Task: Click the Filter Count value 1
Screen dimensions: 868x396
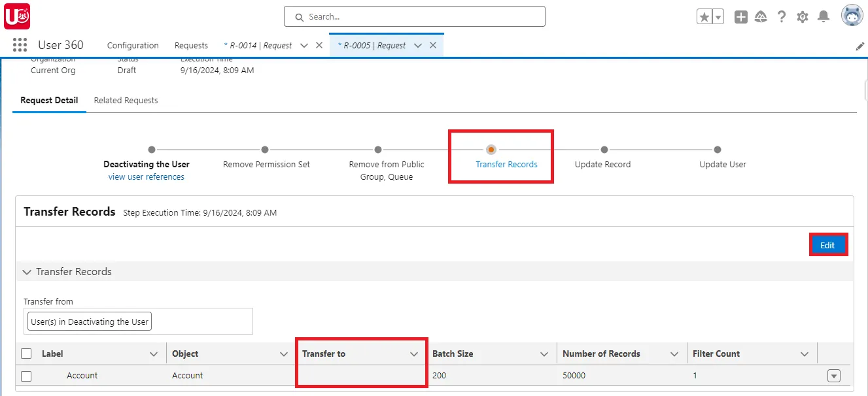Action: pyautogui.click(x=695, y=376)
